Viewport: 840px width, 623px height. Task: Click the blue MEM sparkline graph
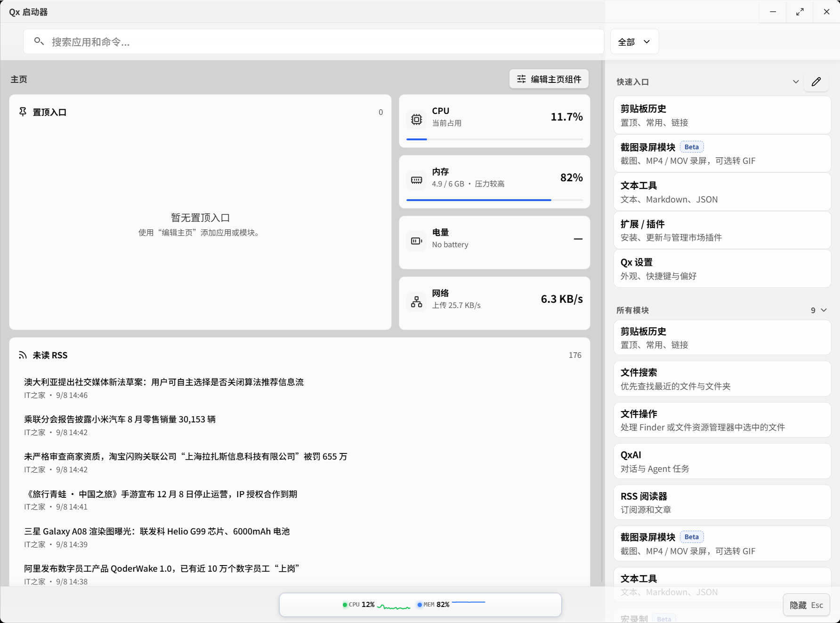pos(468,602)
